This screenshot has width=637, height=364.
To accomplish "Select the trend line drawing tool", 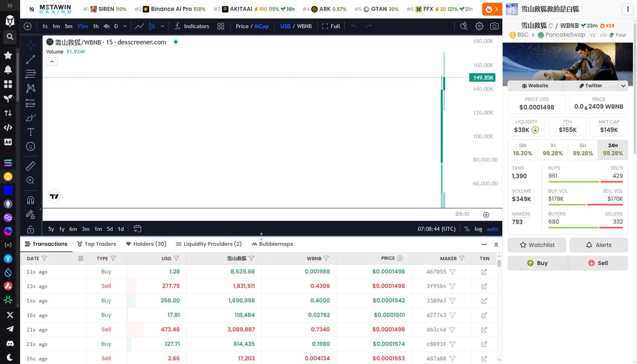I will [31, 59].
